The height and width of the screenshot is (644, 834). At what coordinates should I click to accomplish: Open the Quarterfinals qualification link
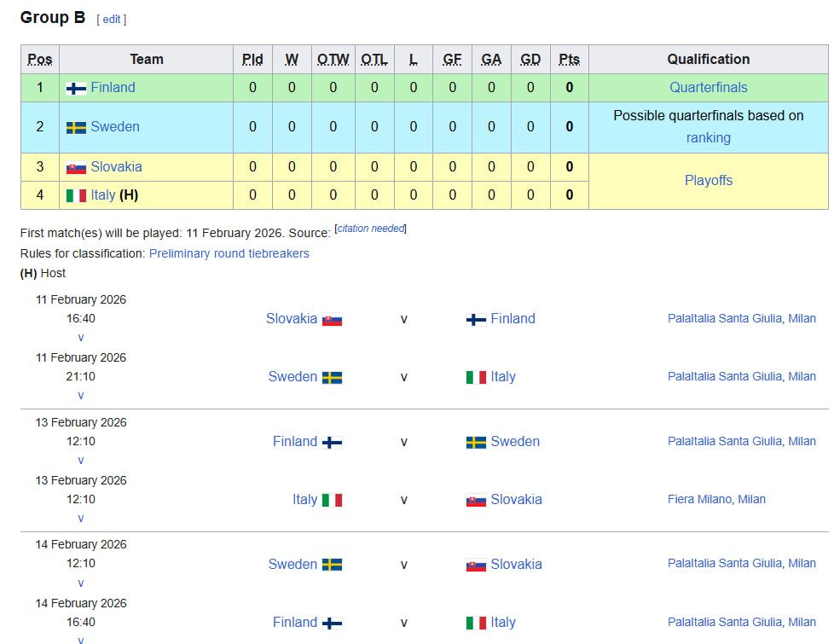[x=708, y=88]
